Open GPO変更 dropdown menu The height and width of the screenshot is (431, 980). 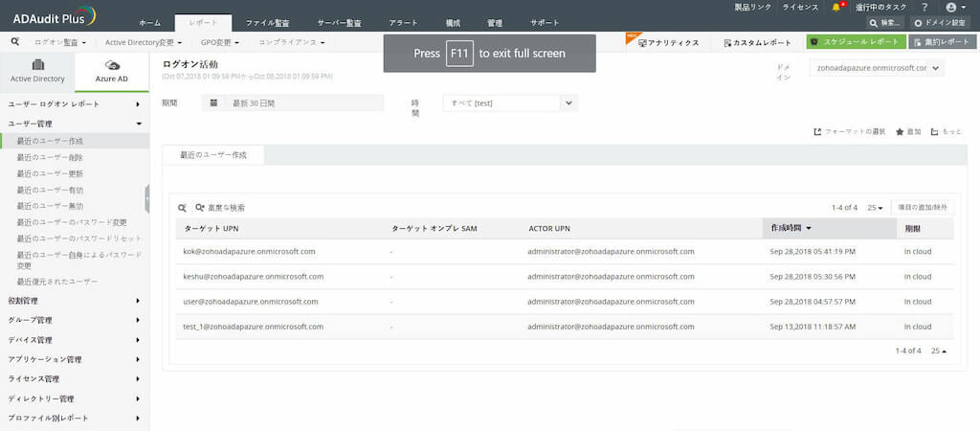coord(220,42)
